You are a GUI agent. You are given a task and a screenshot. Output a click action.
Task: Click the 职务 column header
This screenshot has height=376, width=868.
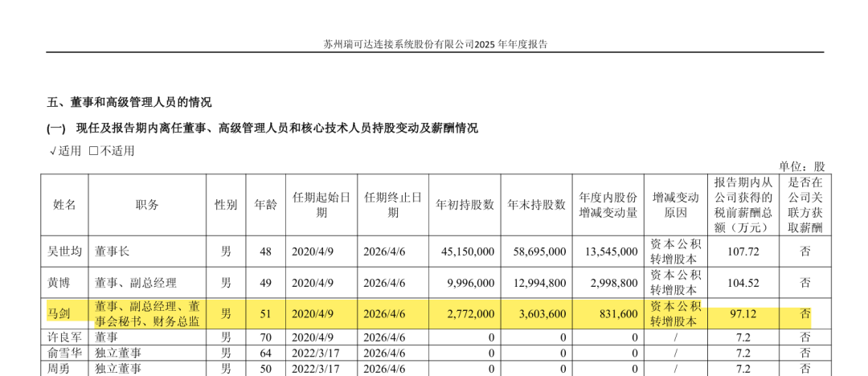pyautogui.click(x=147, y=205)
